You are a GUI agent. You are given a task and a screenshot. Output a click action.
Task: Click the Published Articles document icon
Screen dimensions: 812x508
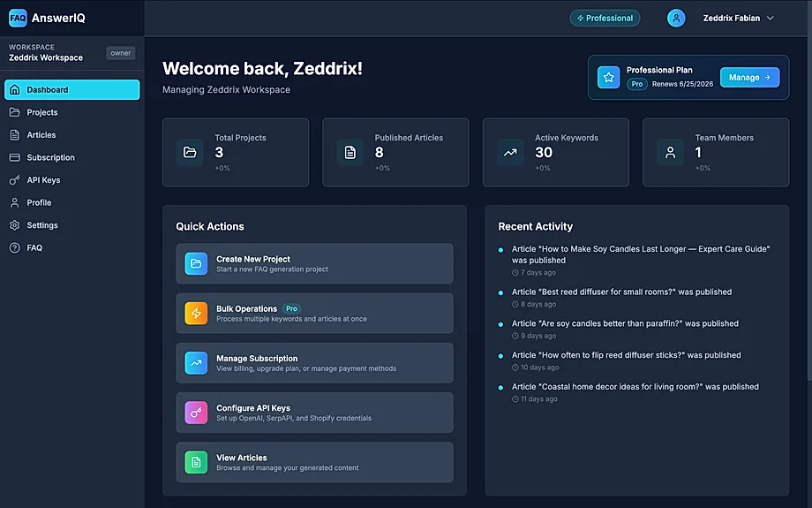point(350,152)
